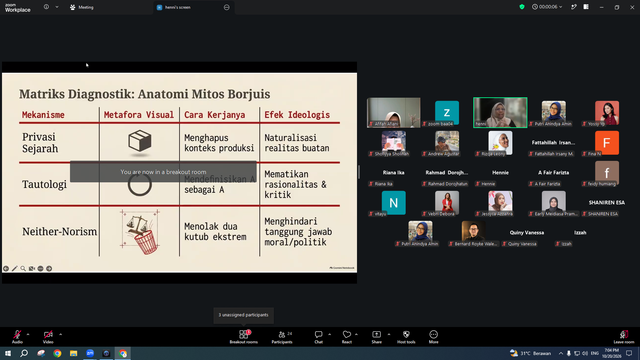The image size is (640, 360).
Task: Expand the Chat options arrow
Action: [x=329, y=334]
